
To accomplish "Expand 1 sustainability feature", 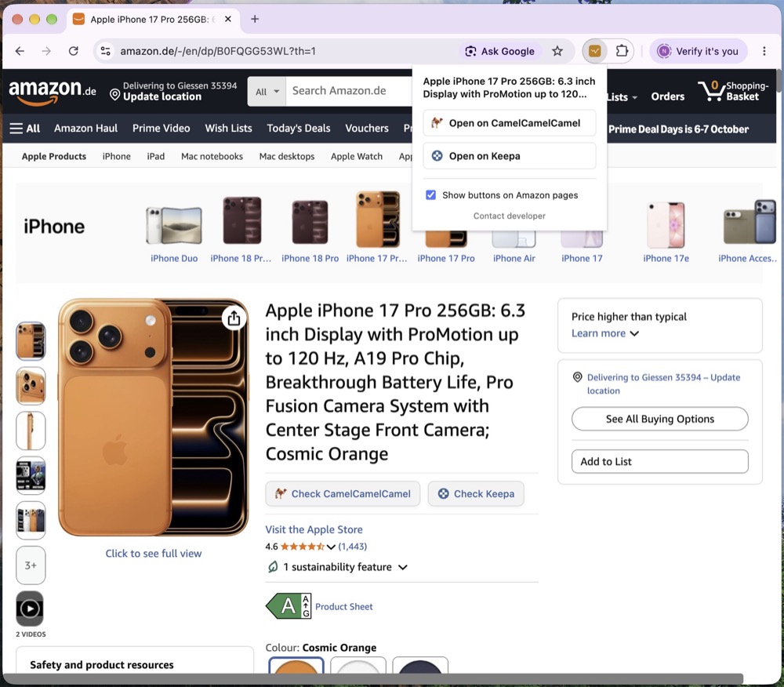I will (x=337, y=567).
